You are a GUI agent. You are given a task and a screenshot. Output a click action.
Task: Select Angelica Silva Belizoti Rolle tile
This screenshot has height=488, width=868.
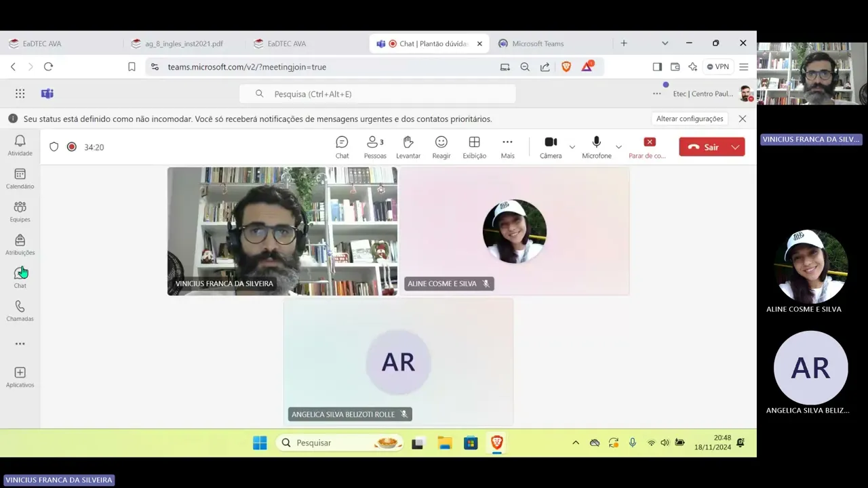(x=398, y=362)
